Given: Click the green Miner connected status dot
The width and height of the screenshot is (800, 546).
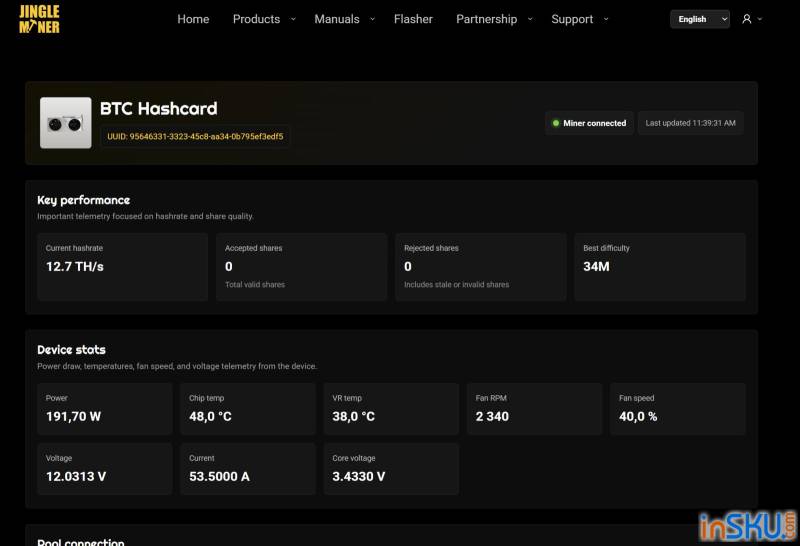Looking at the screenshot, I should [555, 123].
